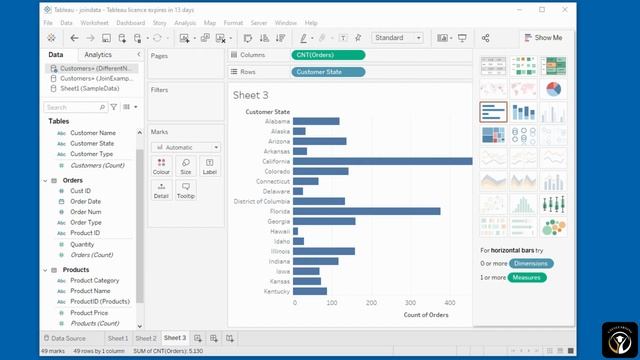Viewport: 640px width, 360px height.
Task: Click the Show Me button
Action: 543,38
